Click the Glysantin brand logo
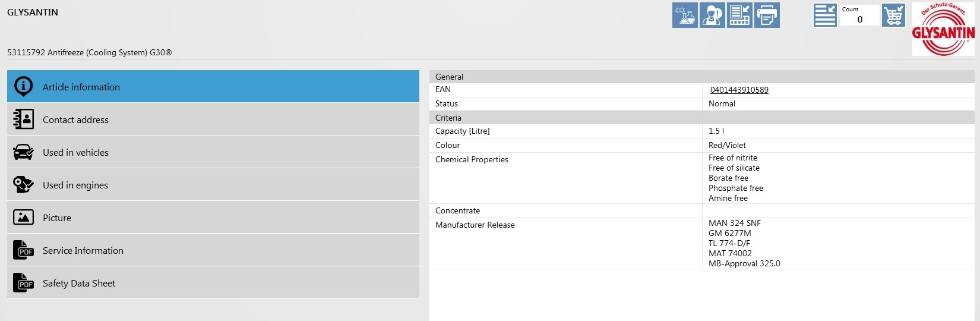Image resolution: width=980 pixels, height=321 pixels. click(x=943, y=29)
